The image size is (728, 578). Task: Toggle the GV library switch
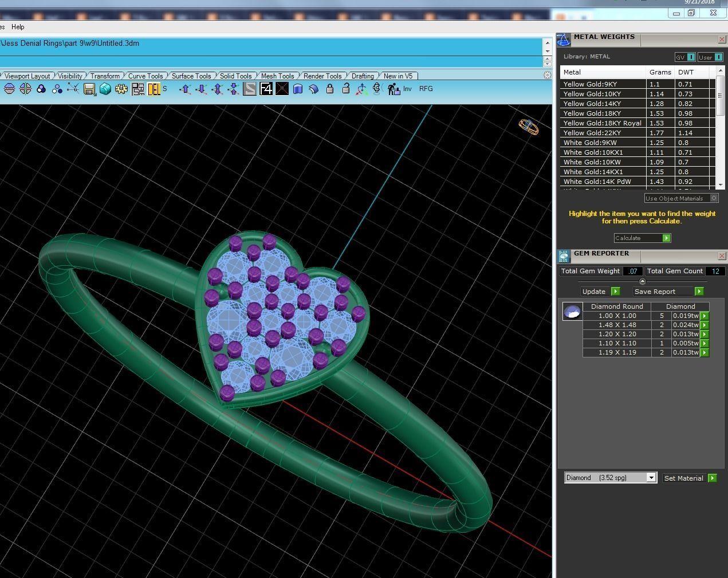tap(685, 57)
